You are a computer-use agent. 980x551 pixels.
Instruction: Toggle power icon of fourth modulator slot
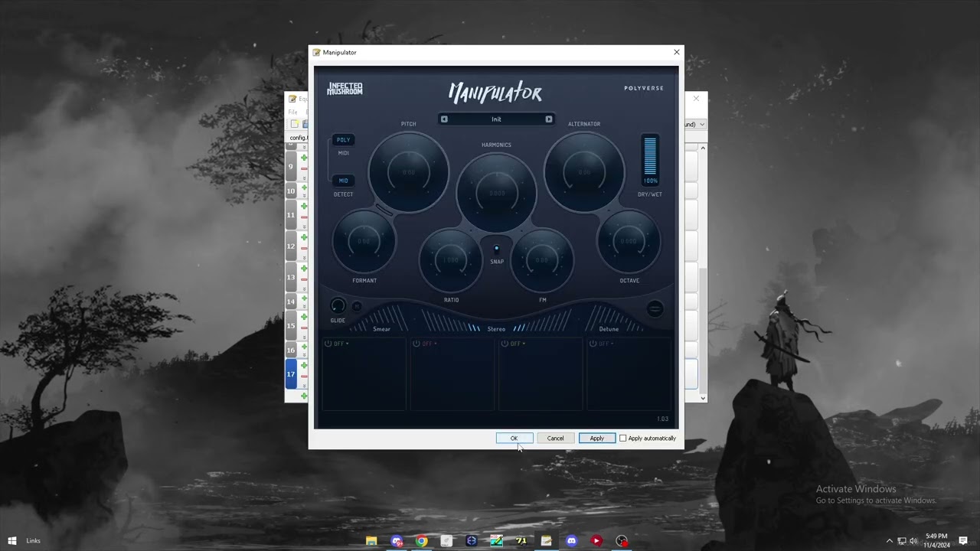pos(593,344)
